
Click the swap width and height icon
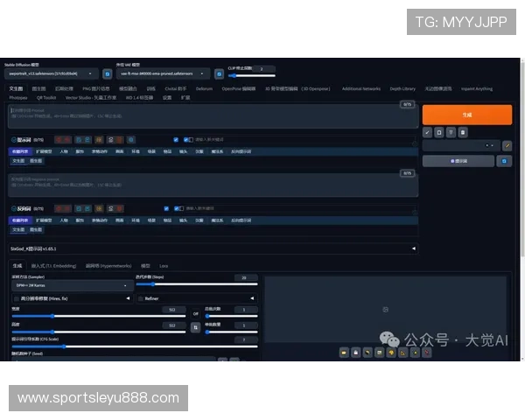point(195,326)
